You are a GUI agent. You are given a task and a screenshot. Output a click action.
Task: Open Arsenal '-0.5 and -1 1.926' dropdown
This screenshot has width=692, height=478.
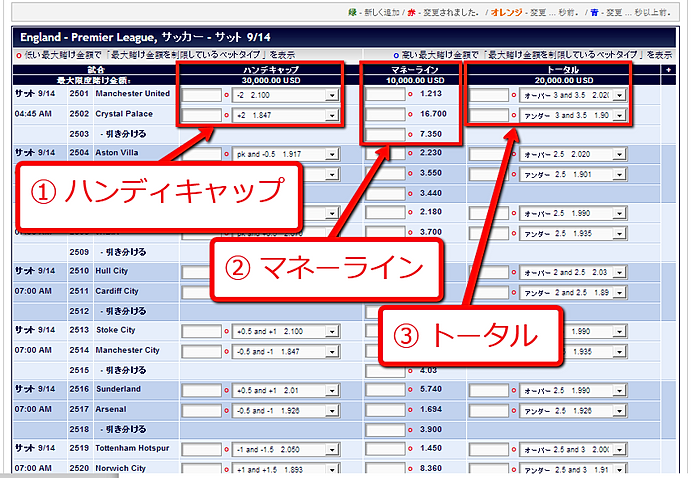tap(286, 411)
